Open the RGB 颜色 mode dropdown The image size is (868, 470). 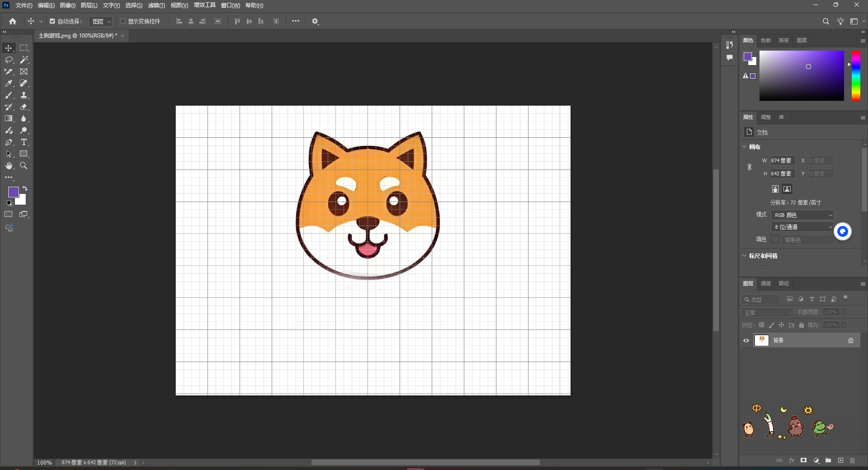coord(802,215)
